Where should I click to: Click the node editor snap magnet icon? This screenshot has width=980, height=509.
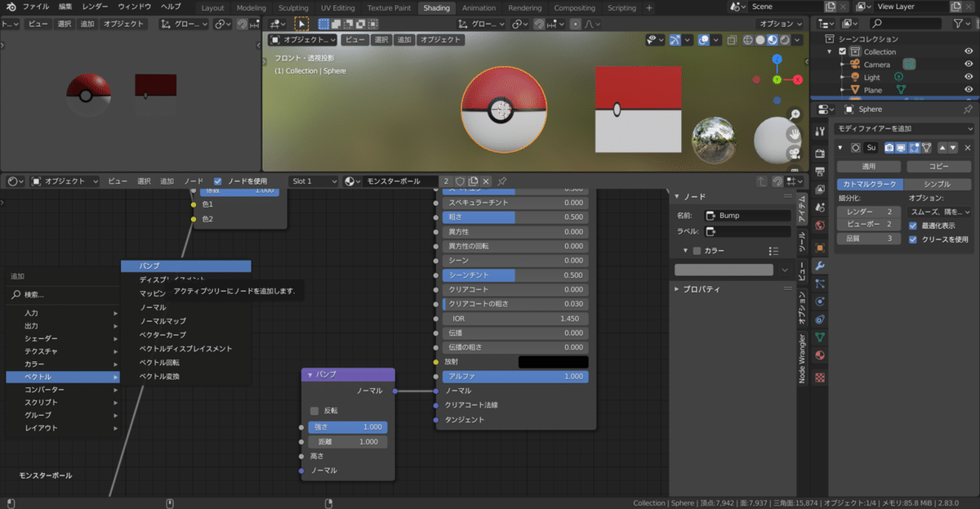pos(777,181)
